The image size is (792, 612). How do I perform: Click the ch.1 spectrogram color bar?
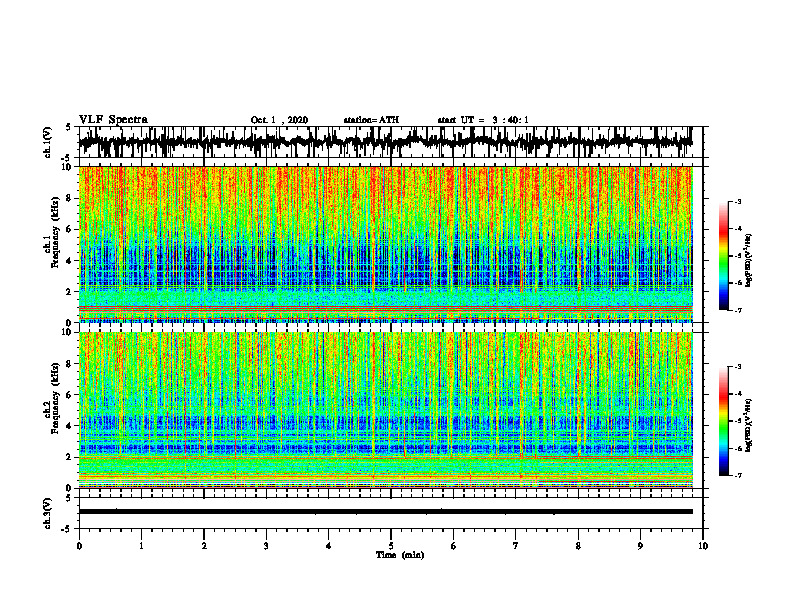tap(723, 256)
